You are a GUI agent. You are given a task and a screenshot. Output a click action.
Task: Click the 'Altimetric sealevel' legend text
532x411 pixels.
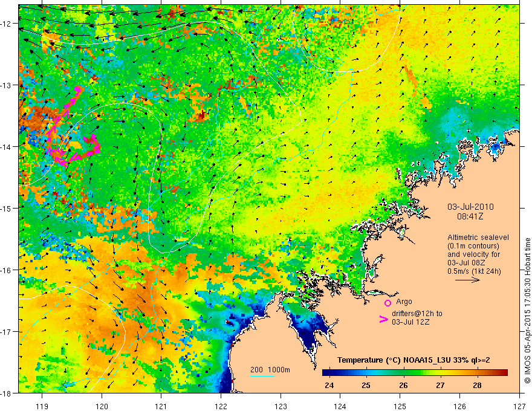pyautogui.click(x=478, y=238)
